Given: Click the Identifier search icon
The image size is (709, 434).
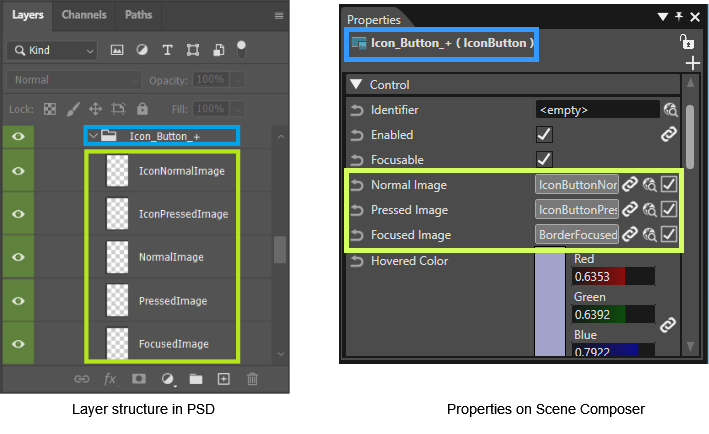Looking at the screenshot, I should [x=671, y=109].
